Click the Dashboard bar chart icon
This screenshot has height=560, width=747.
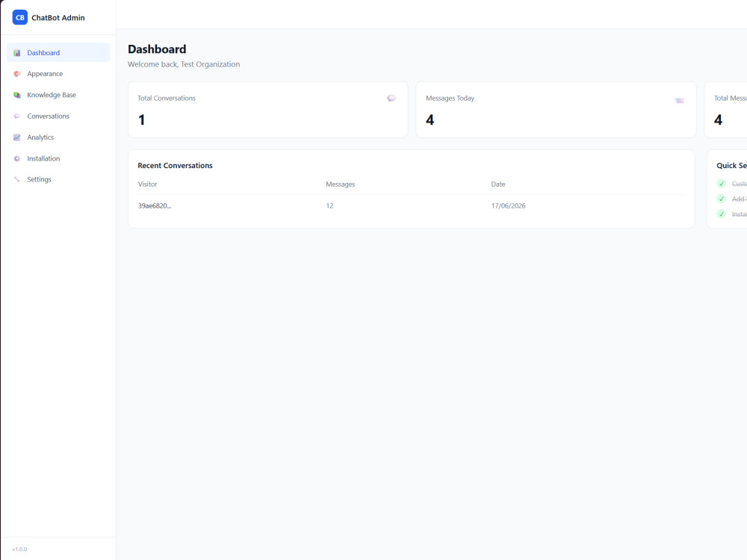tap(16, 53)
